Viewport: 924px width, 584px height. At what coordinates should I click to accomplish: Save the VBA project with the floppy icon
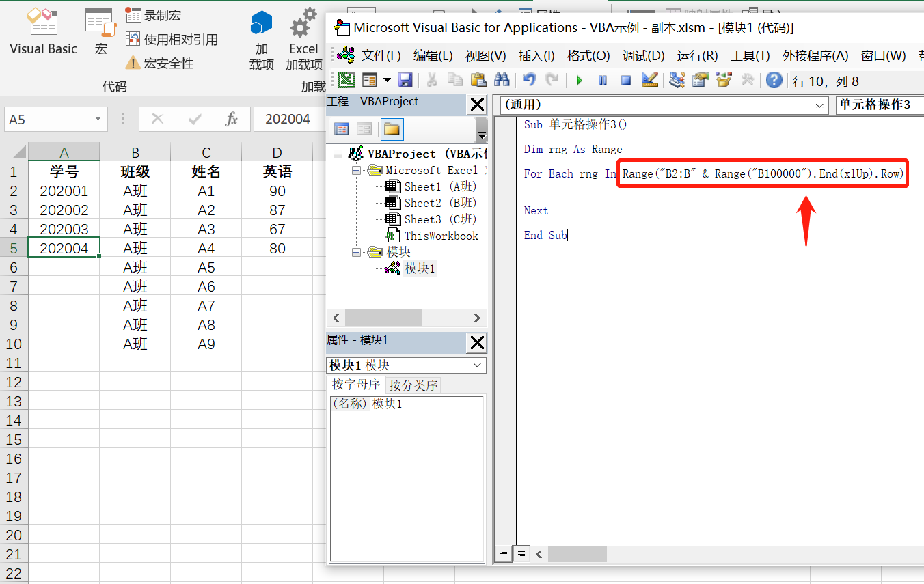(405, 80)
